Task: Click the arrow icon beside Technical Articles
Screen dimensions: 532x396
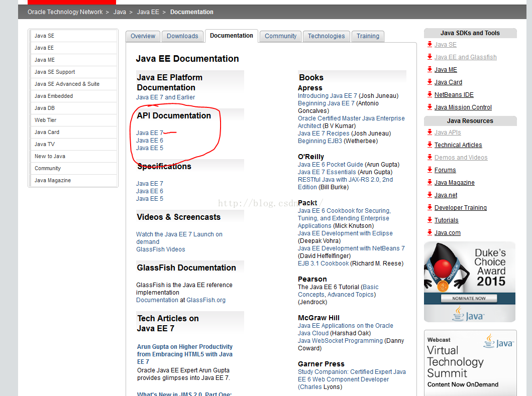Action: [x=430, y=145]
